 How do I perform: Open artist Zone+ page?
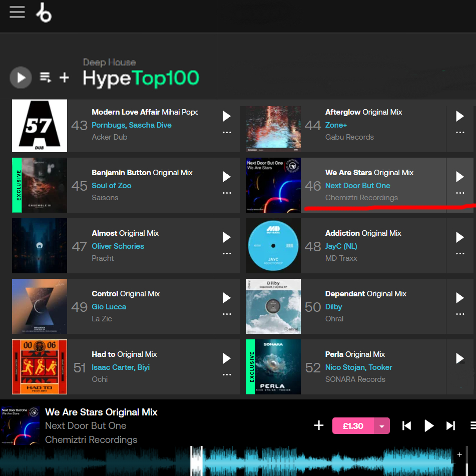coord(336,125)
